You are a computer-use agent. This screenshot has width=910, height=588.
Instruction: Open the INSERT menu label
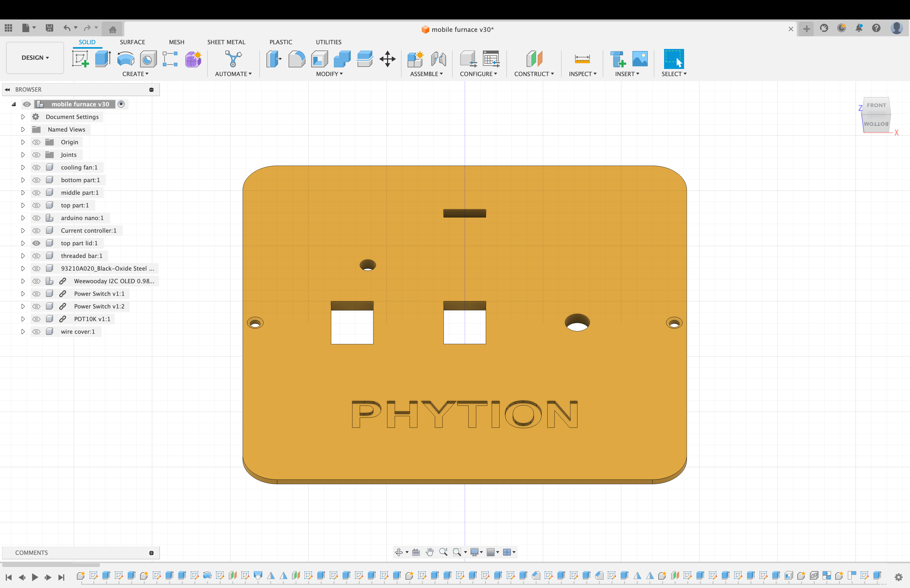(627, 74)
